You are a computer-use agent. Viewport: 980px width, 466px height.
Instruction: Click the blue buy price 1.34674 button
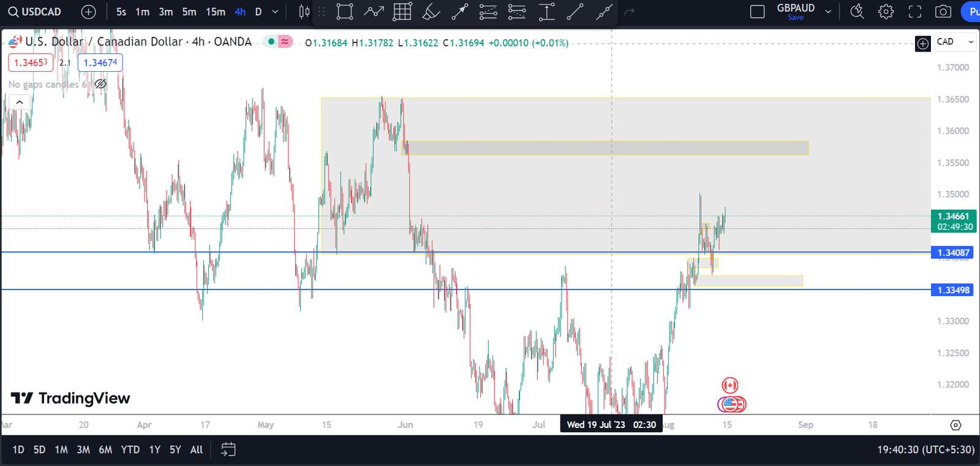tap(100, 63)
